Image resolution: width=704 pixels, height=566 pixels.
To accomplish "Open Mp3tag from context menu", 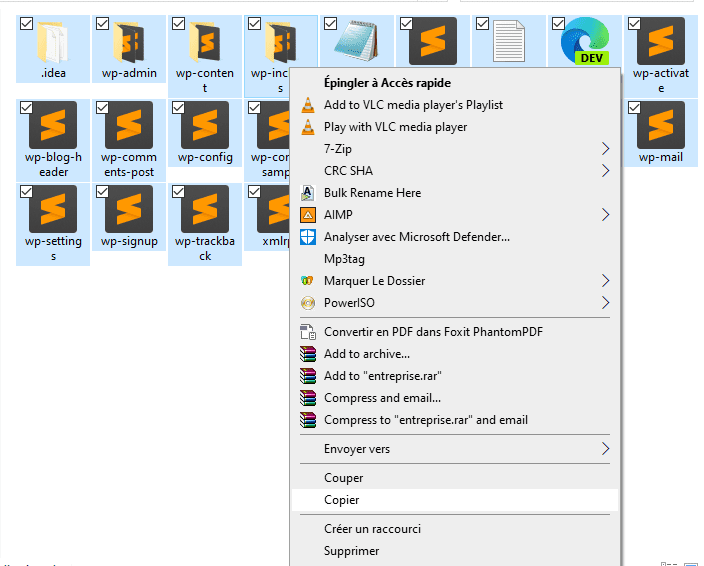I will [x=455, y=259].
